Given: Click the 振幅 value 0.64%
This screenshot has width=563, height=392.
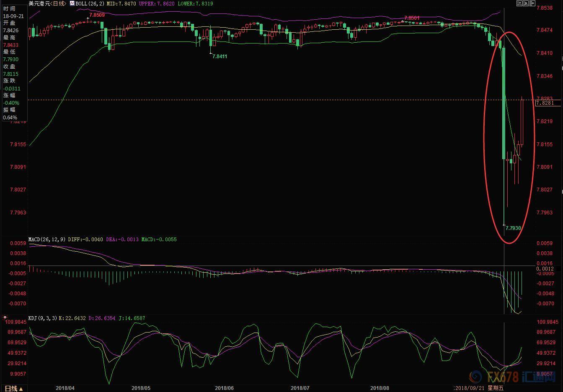Looking at the screenshot, I should (x=10, y=118).
